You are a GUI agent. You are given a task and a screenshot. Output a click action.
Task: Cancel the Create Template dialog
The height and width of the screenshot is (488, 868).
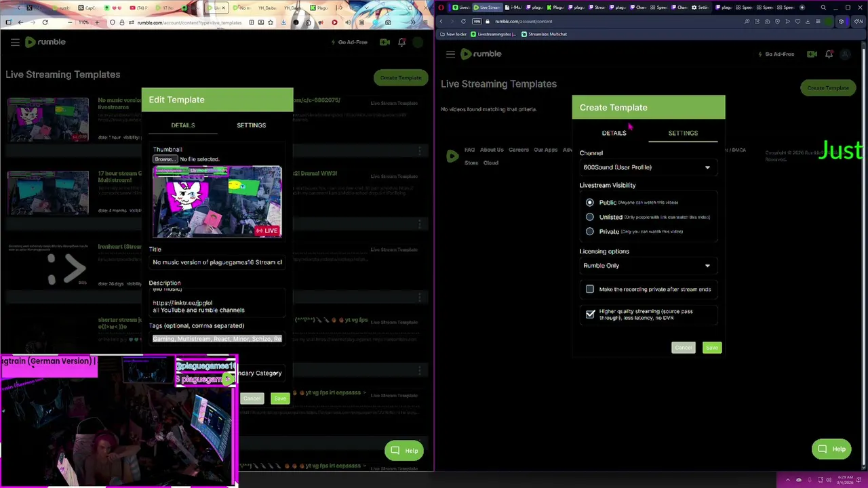click(683, 348)
